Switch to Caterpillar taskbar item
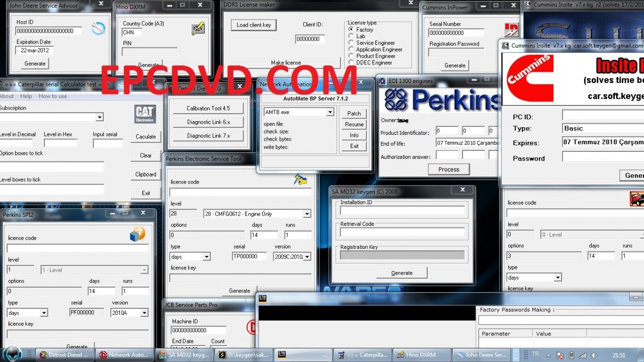Screen dimensions: 644x362 coord(362,354)
